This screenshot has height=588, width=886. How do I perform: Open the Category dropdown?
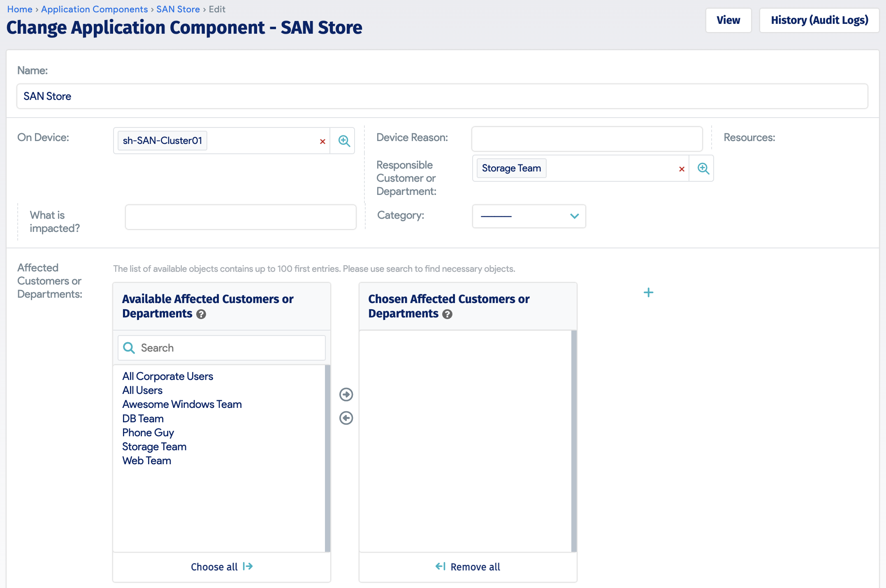(x=529, y=216)
